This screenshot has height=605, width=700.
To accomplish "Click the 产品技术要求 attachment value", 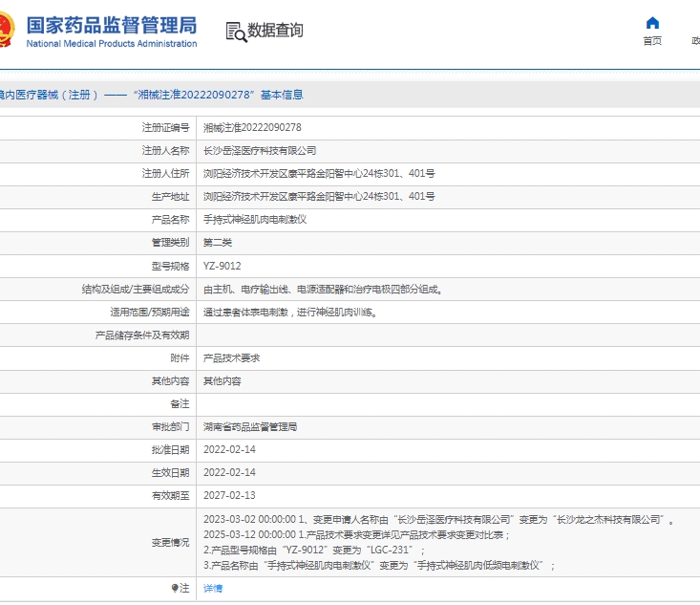I will (231, 357).
